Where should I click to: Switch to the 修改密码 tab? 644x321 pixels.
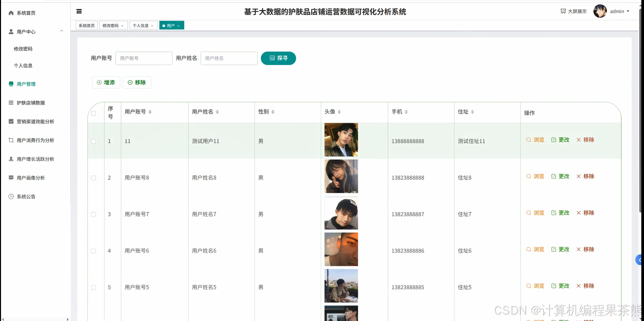111,26
